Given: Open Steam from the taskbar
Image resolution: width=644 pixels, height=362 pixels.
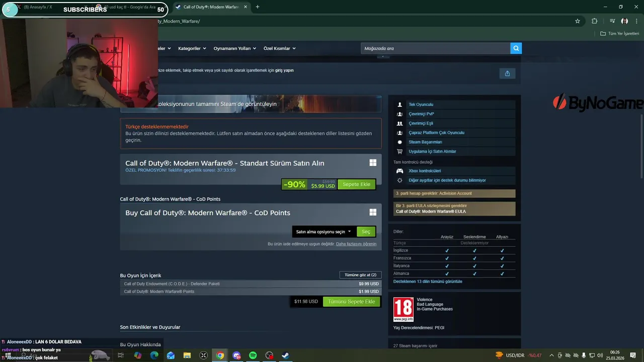Looking at the screenshot, I should coord(285,355).
